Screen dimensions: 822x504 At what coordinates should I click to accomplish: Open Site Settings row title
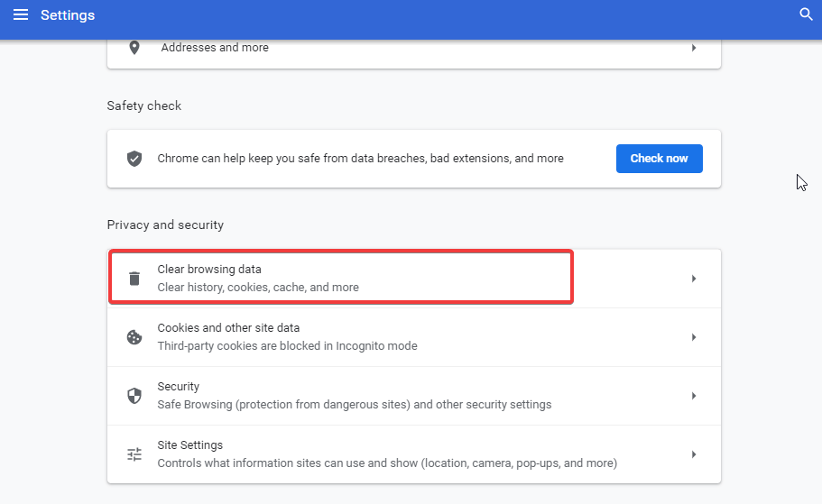tap(189, 445)
